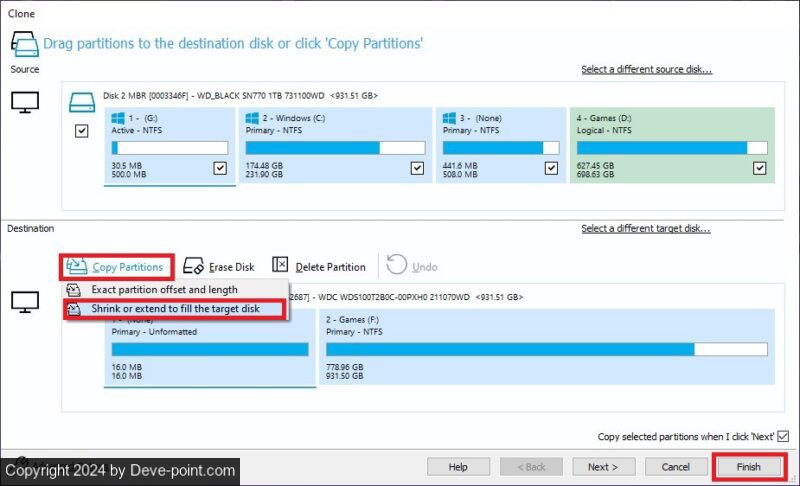Image resolution: width=800 pixels, height=486 pixels.
Task: Uncheck the Games (D:) partition checkbox
Action: pyautogui.click(x=759, y=168)
